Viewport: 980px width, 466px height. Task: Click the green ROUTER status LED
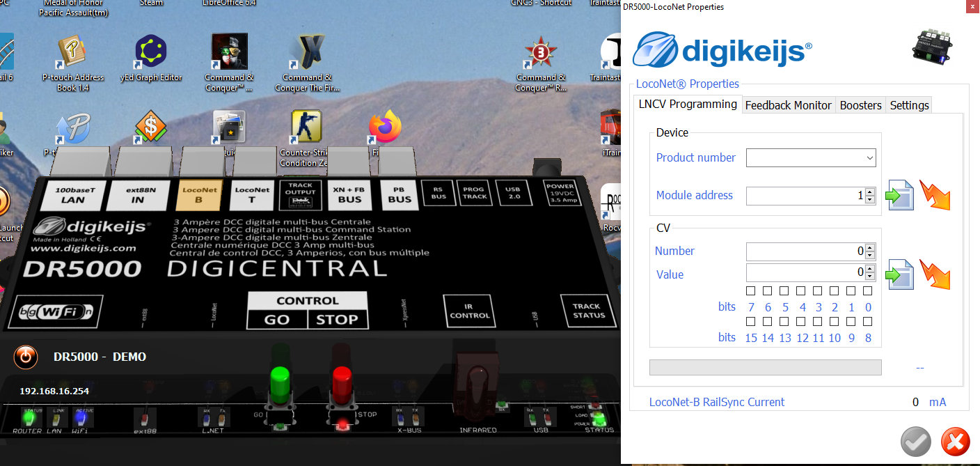click(29, 419)
